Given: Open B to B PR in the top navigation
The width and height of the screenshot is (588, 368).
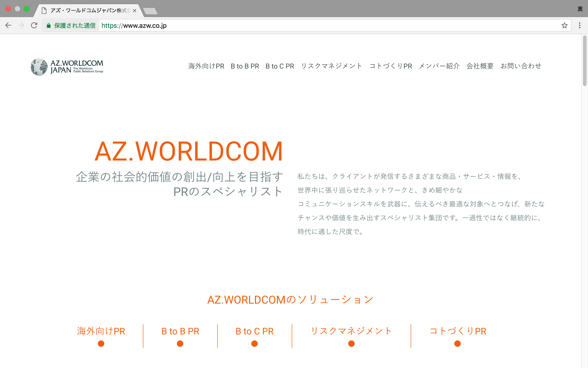Looking at the screenshot, I should point(245,66).
